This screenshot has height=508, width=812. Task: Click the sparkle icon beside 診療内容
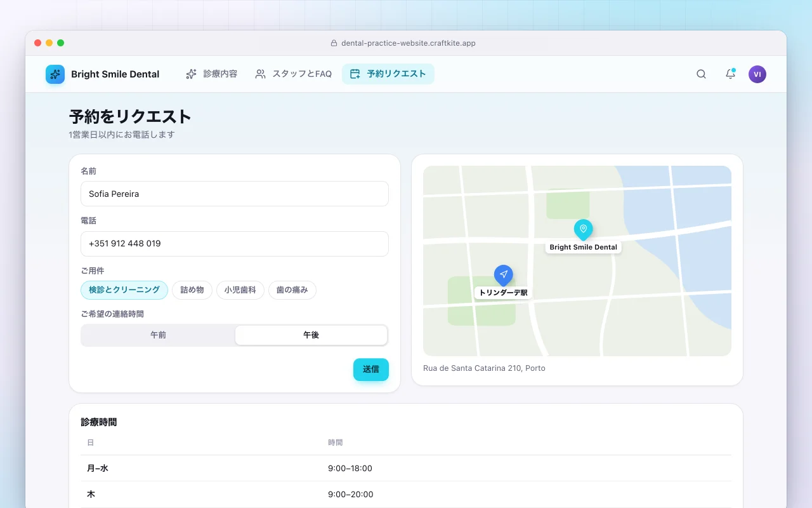point(191,74)
